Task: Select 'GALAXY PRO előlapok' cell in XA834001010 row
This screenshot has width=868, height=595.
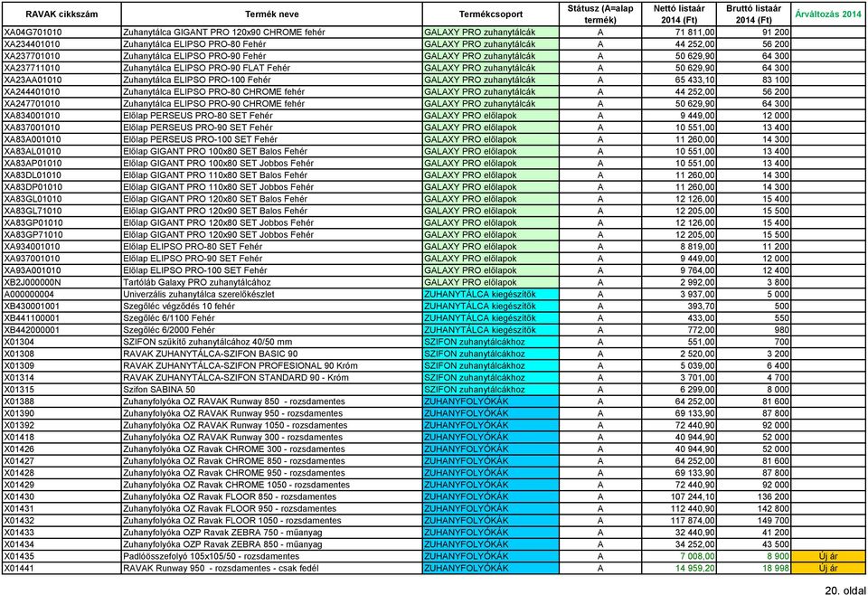Action: [490, 116]
